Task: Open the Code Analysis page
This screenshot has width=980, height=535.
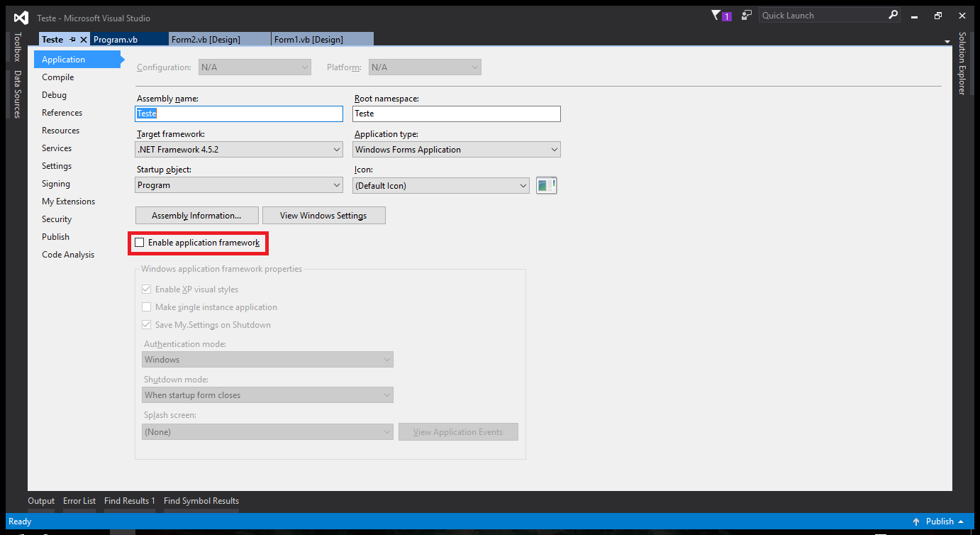Action: click(x=68, y=255)
